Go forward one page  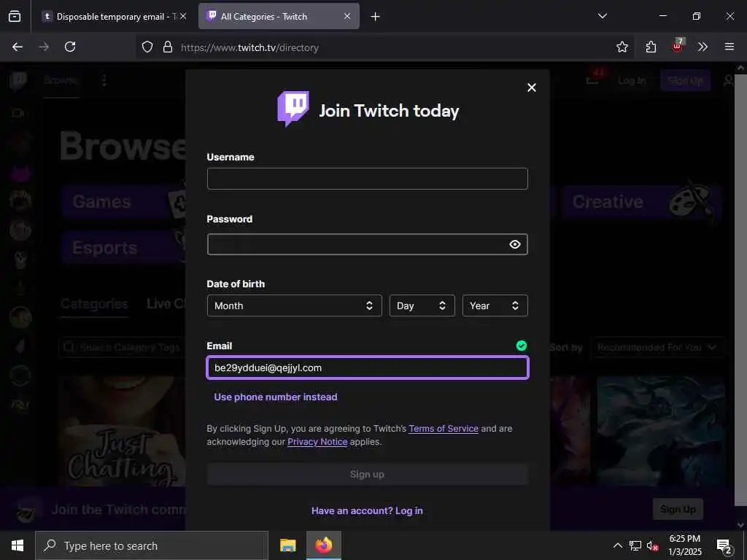pyautogui.click(x=44, y=47)
